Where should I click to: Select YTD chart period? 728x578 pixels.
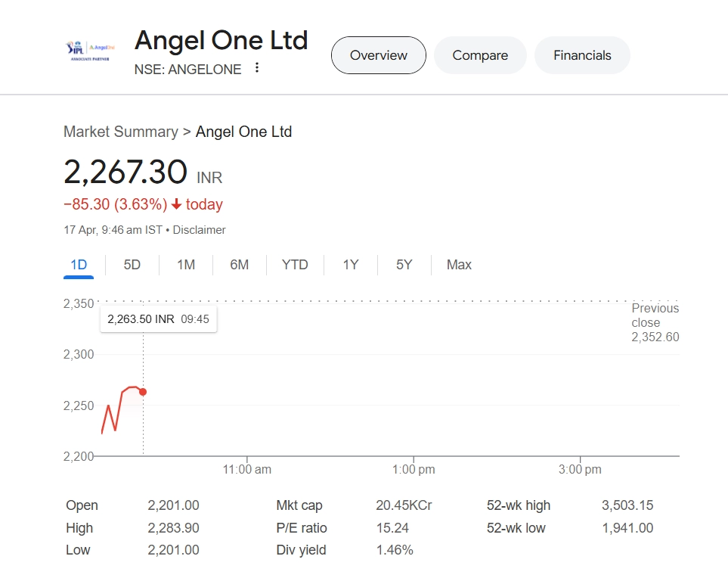[295, 265]
